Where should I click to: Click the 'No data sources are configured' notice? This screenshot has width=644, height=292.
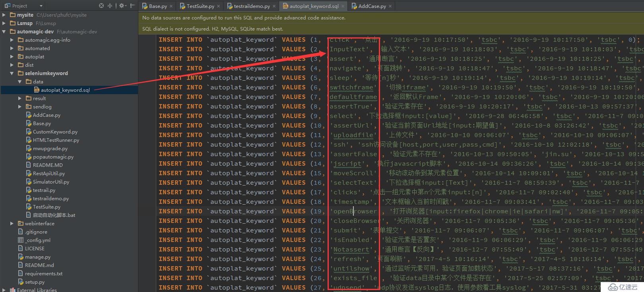tap(244, 18)
